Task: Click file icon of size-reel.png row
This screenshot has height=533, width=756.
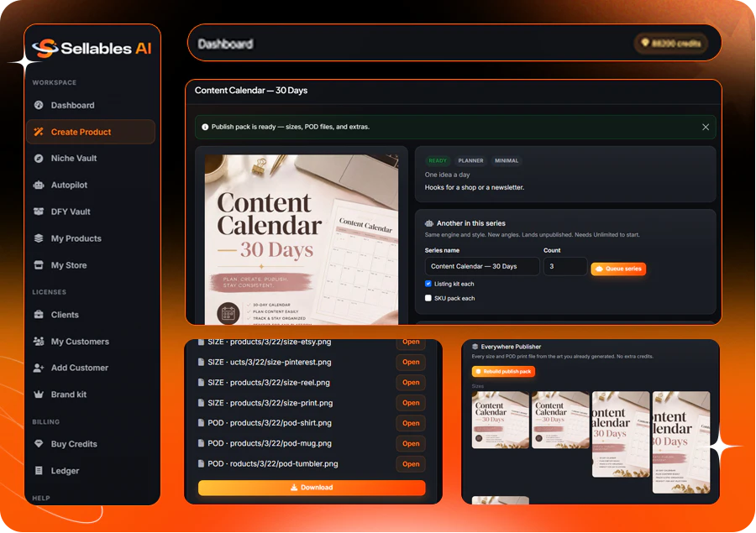Action: 201,382
